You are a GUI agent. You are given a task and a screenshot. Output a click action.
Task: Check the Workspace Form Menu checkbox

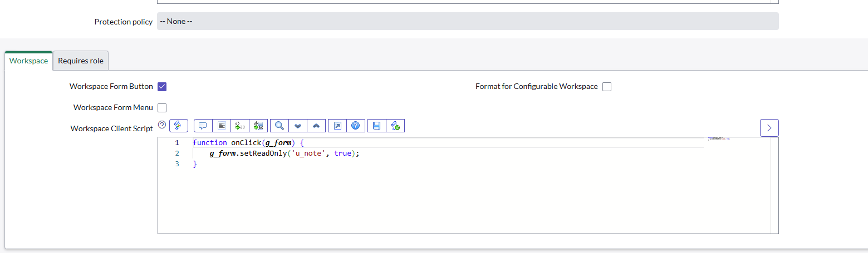coord(162,108)
